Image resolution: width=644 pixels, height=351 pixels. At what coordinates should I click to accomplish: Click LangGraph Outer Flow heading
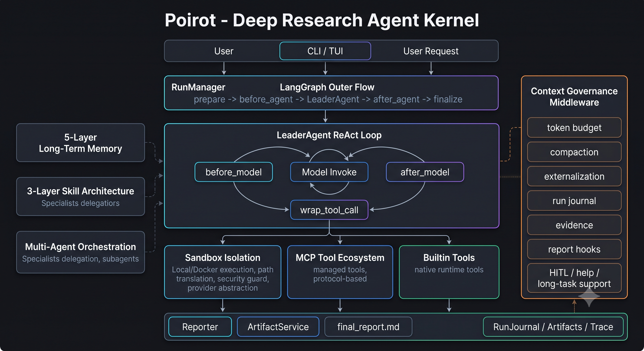(x=327, y=87)
